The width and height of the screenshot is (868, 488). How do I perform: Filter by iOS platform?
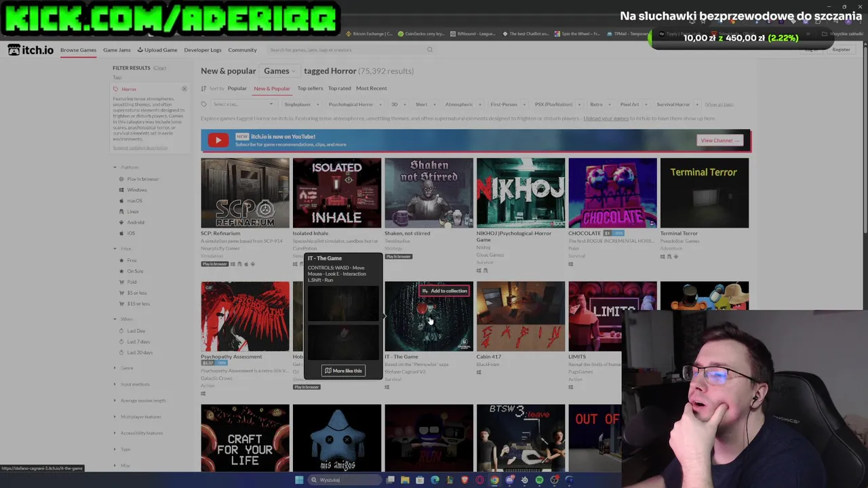point(127,233)
